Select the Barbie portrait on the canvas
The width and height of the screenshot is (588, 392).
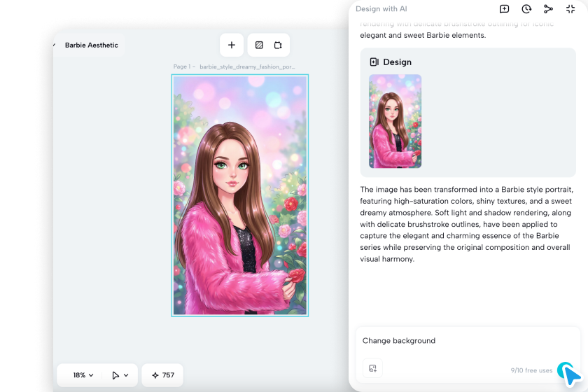(x=240, y=195)
